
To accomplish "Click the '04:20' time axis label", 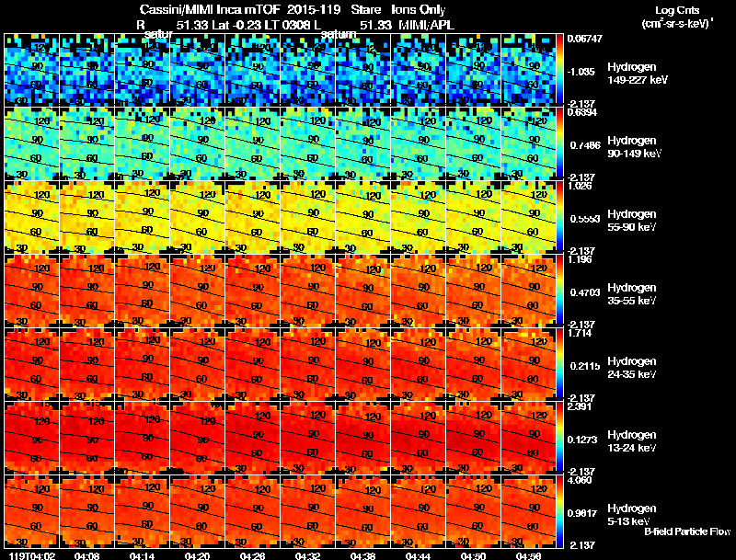I will (x=197, y=555).
